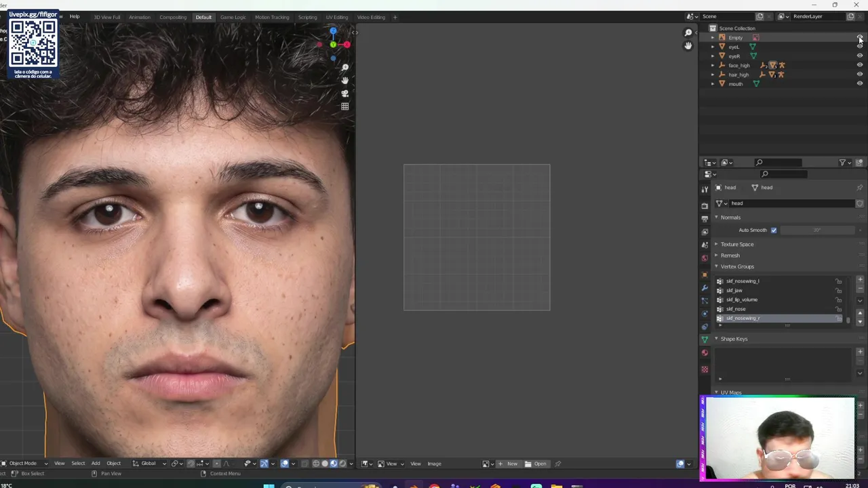Open the Select menu in the 3D viewport header
This screenshot has width=868, height=488.
[78, 464]
